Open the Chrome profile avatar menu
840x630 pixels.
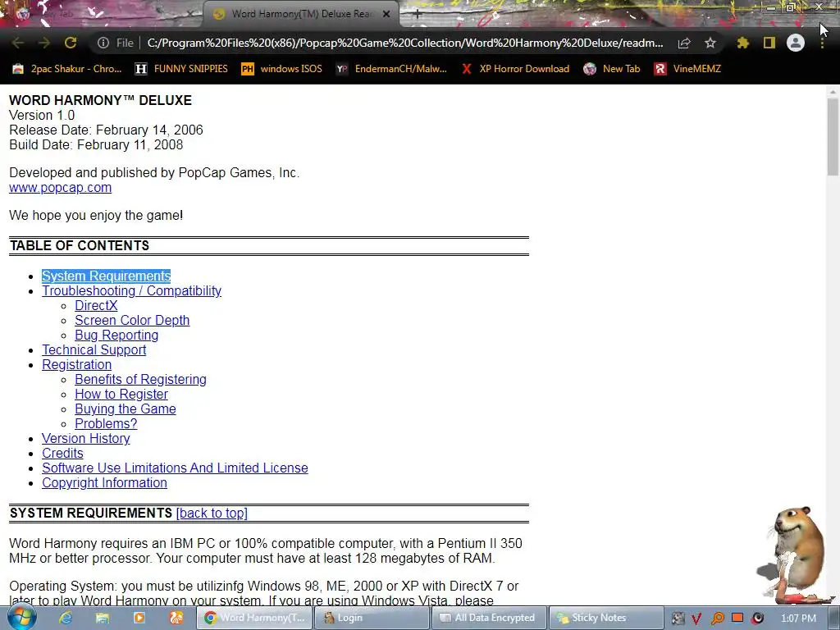[x=796, y=43]
